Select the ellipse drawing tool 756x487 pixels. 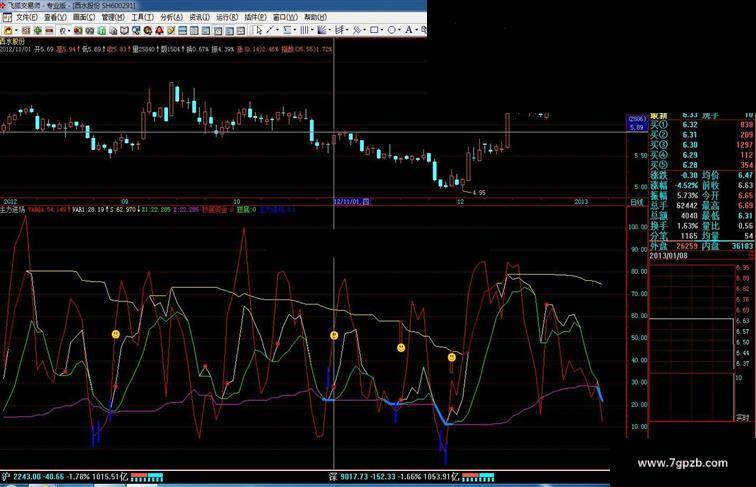point(392,30)
